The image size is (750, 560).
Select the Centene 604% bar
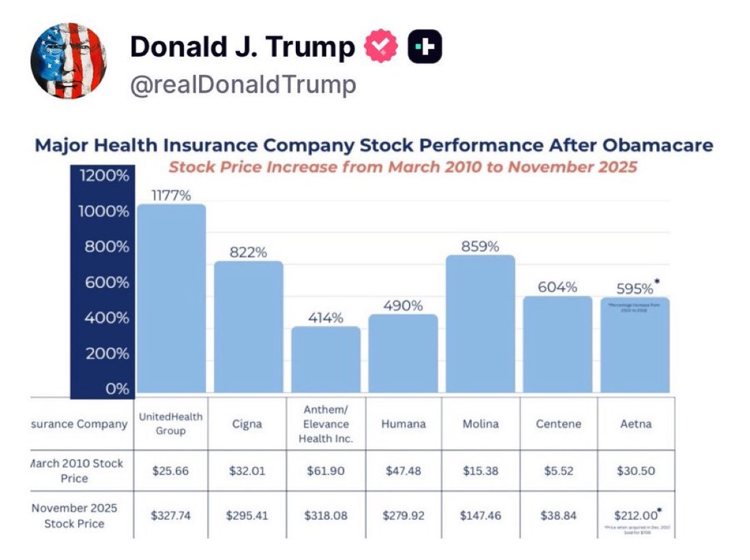coord(557,344)
